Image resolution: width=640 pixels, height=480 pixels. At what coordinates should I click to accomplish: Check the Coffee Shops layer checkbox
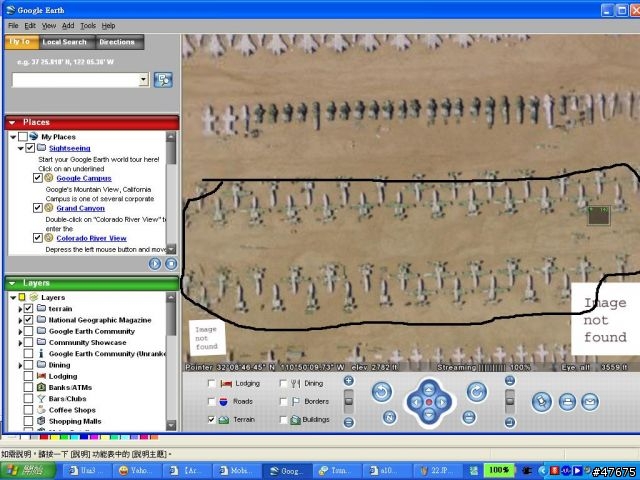pyautogui.click(x=28, y=409)
